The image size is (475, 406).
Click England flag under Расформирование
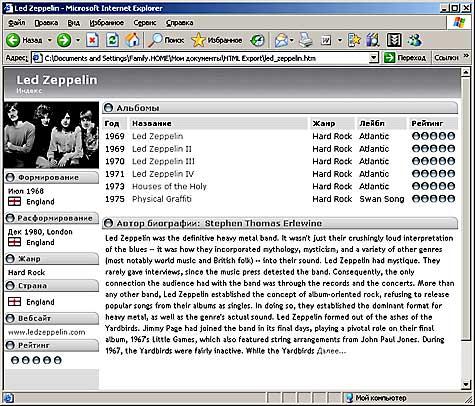(x=14, y=242)
